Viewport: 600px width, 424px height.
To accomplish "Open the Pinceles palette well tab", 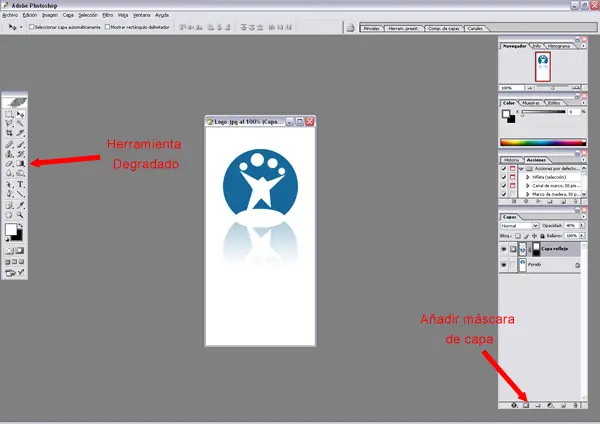I will coord(371,28).
